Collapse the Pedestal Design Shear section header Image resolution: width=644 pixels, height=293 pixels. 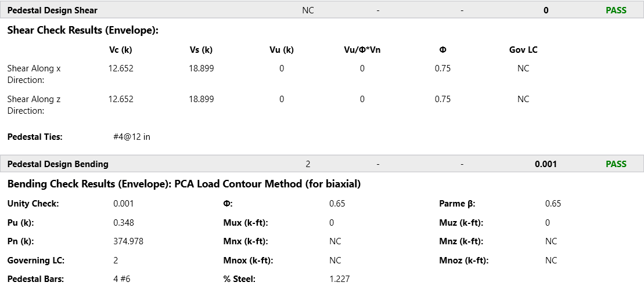[52, 10]
